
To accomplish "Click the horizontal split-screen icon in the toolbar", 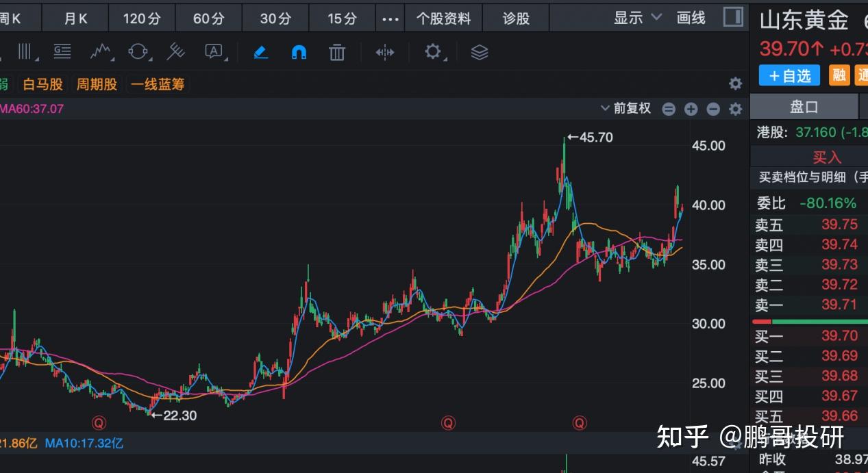I will coord(384,51).
